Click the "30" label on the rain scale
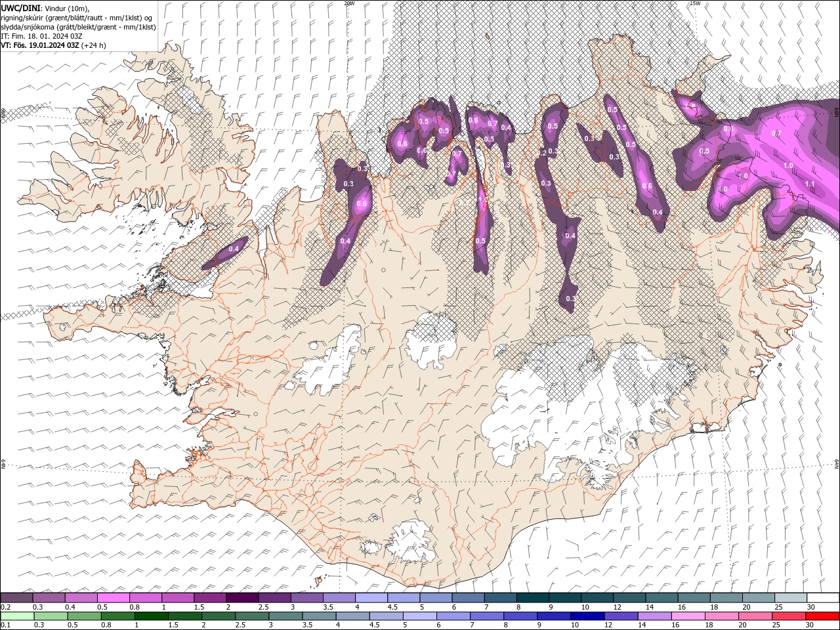 point(808,625)
